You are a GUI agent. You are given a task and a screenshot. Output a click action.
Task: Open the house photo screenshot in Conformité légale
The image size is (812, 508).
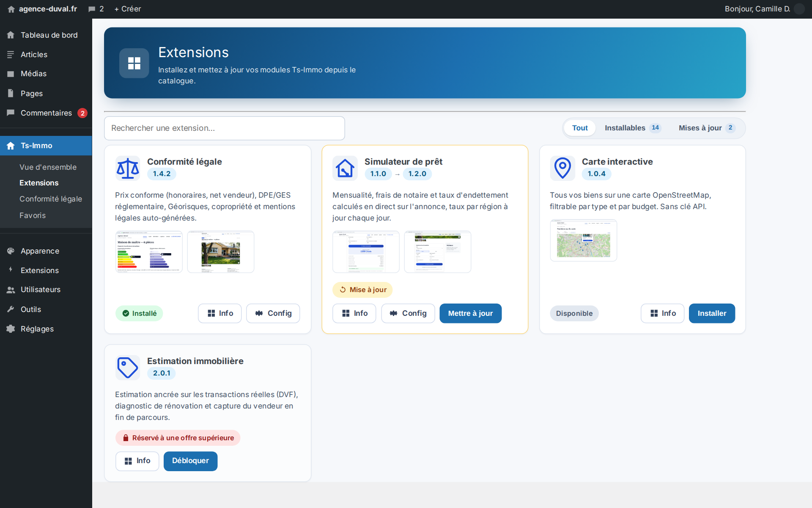(221, 252)
